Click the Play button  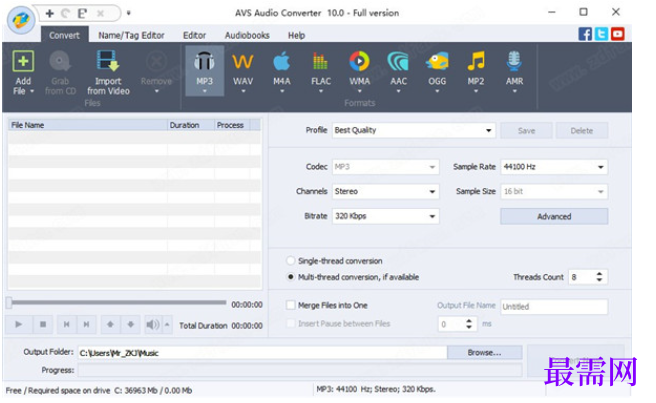point(18,324)
